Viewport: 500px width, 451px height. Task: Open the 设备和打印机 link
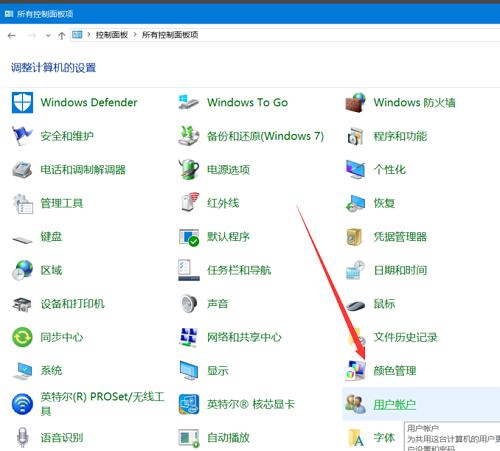pos(72,304)
